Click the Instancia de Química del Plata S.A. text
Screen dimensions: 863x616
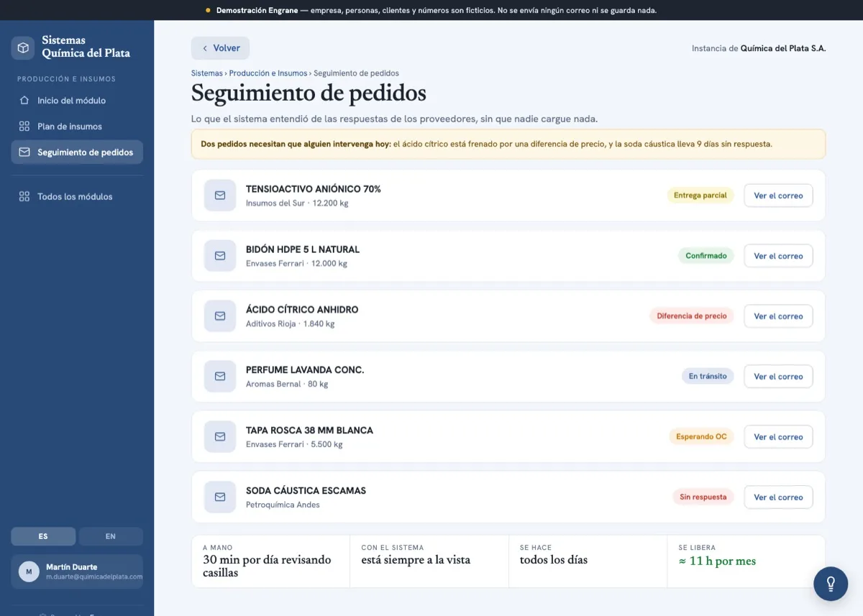[759, 48]
